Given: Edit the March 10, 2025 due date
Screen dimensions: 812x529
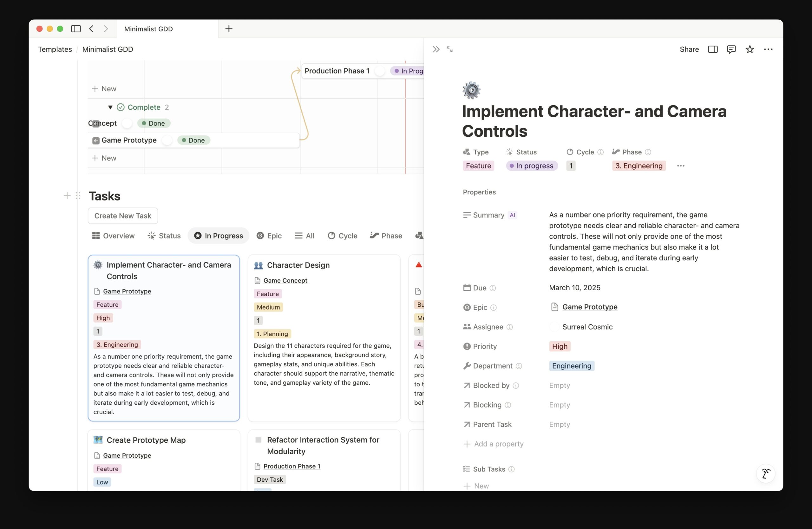Looking at the screenshot, I should (x=575, y=288).
